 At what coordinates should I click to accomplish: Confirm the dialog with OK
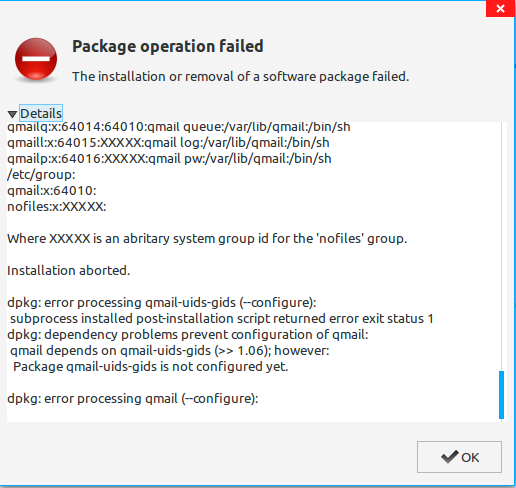pos(459,457)
